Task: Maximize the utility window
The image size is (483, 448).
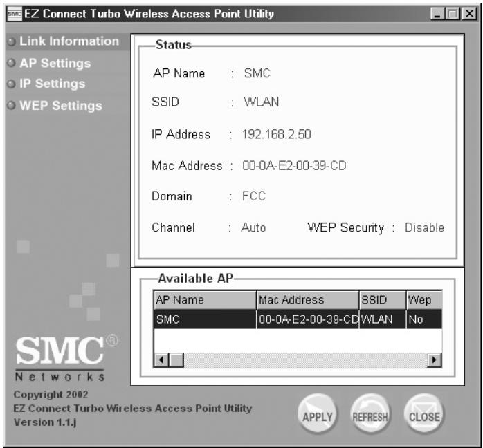Action: pyautogui.click(x=453, y=14)
